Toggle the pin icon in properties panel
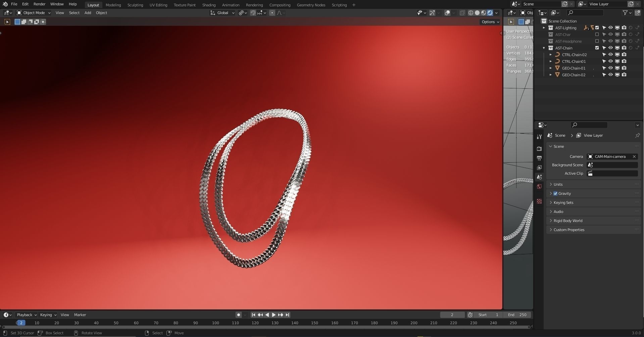Image resolution: width=644 pixels, height=337 pixels. point(637,135)
